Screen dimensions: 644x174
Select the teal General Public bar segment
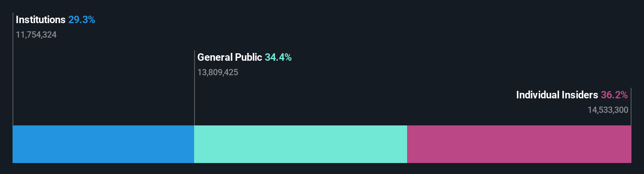pyautogui.click(x=300, y=144)
